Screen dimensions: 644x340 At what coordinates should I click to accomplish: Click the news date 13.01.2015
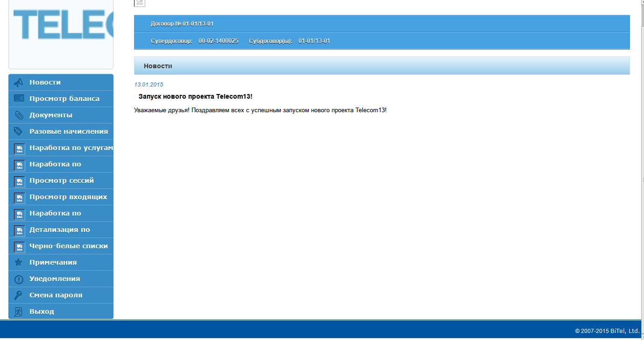(149, 85)
